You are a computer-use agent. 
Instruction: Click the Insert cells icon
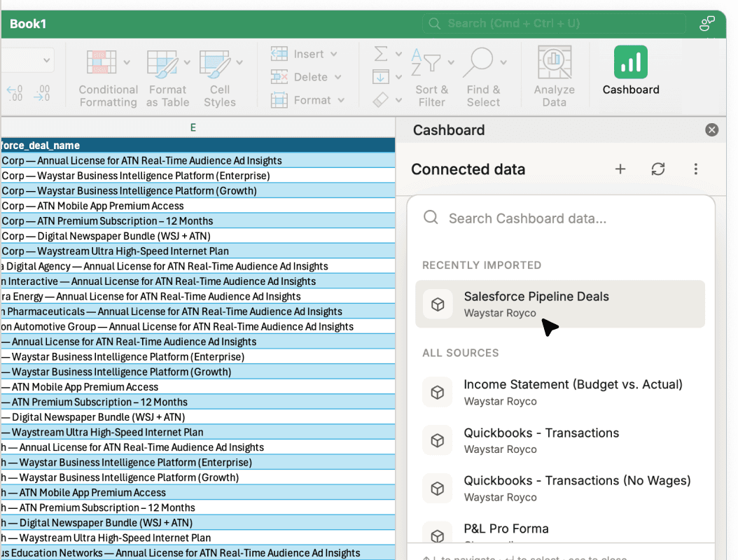coord(279,54)
